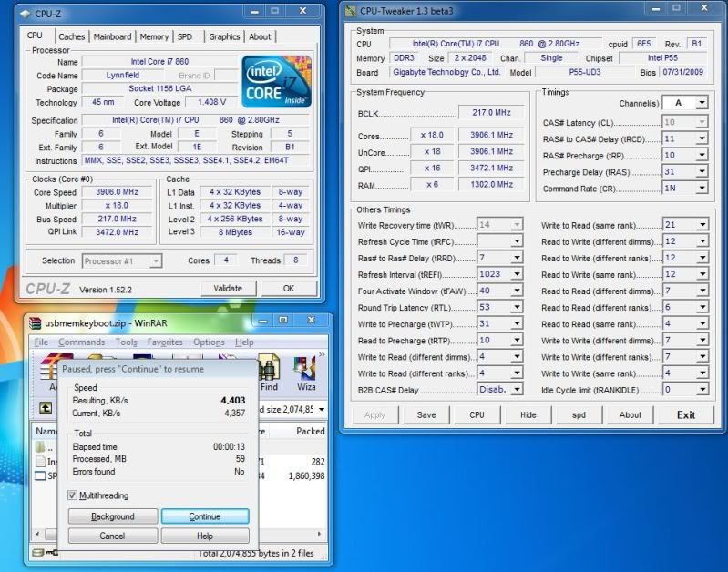Toggle the Multithreading checkbox

click(x=72, y=495)
